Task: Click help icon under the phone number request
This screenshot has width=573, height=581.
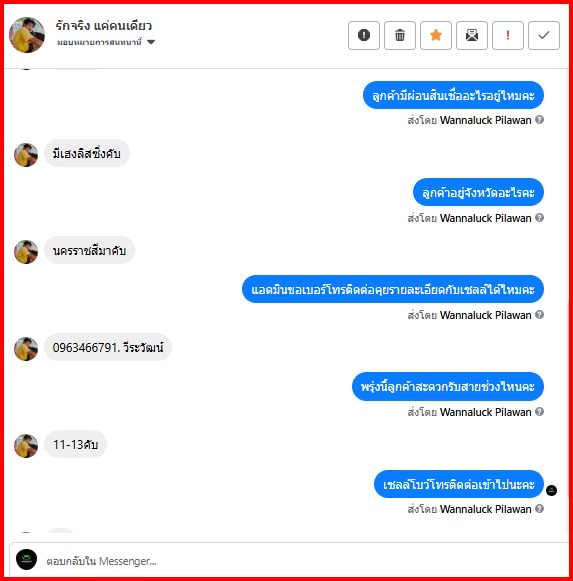Action: (x=540, y=315)
